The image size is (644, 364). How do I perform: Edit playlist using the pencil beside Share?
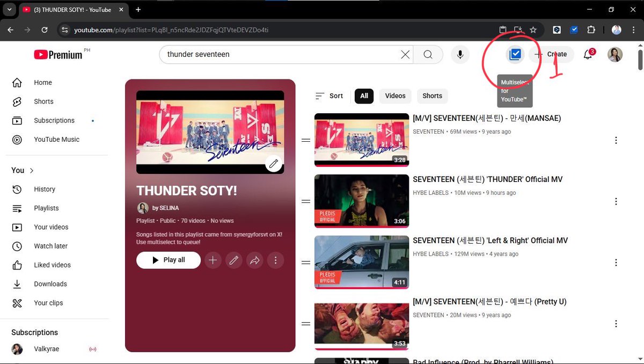(x=234, y=260)
